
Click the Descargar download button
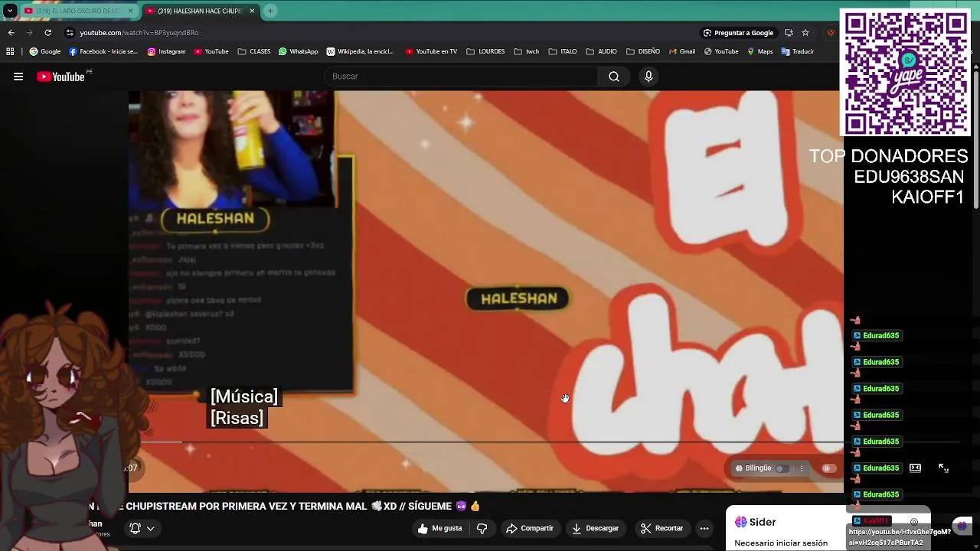(596, 528)
